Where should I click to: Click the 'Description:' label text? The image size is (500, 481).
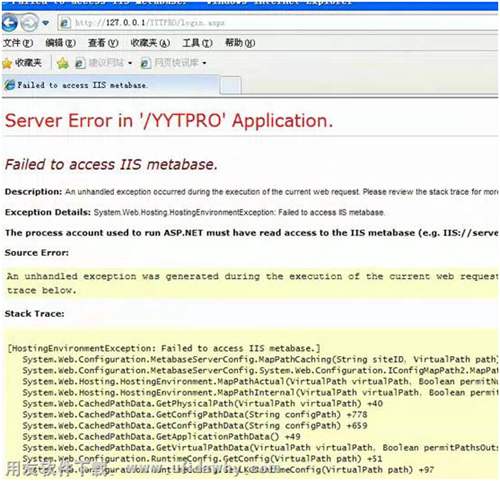point(33,192)
